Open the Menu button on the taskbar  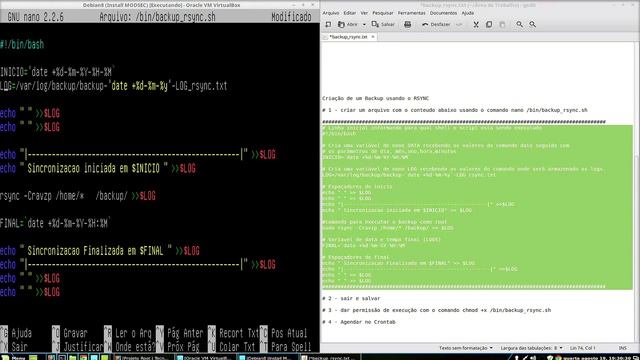click(14, 358)
